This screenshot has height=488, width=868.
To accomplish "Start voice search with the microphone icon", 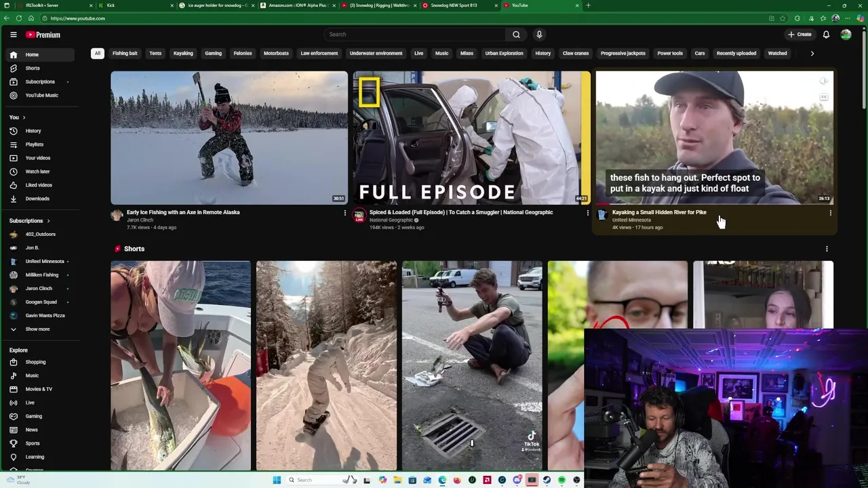I will (x=539, y=35).
